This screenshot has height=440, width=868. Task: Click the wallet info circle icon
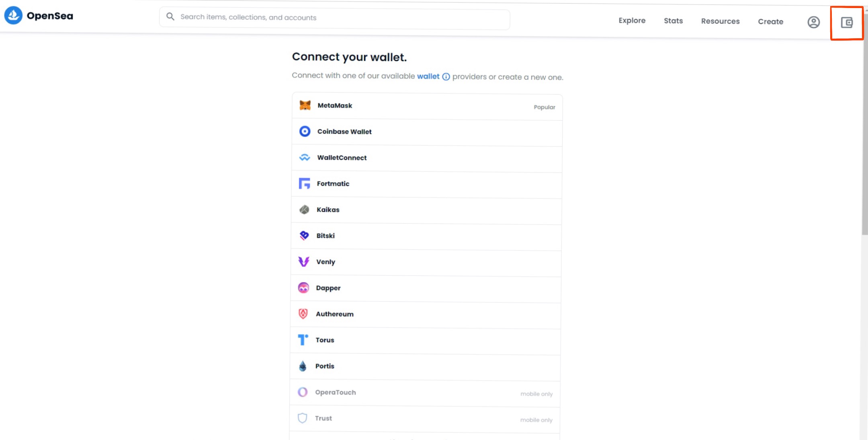446,76
